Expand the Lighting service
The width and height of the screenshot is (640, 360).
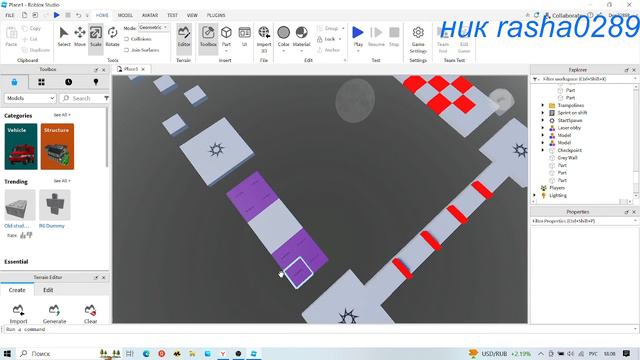pos(535,196)
